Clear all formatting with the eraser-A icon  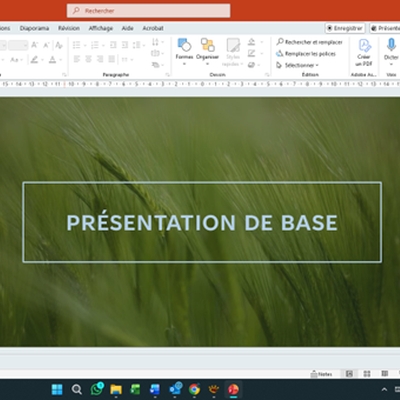tap(59, 45)
